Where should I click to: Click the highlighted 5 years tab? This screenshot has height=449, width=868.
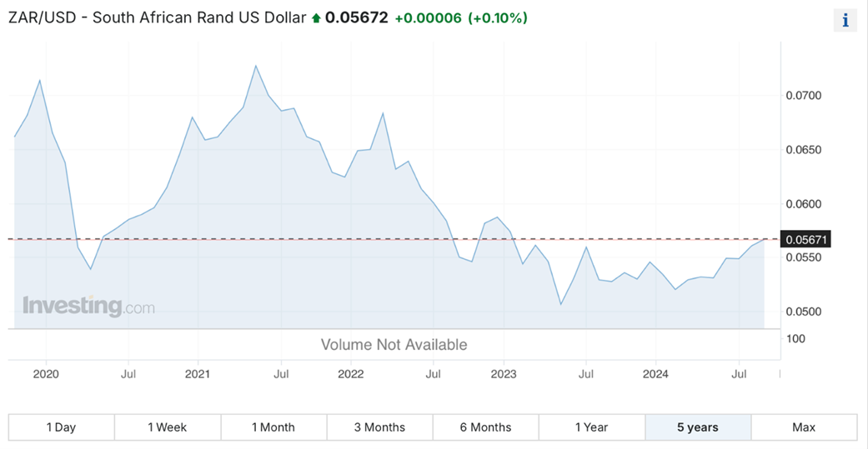click(x=697, y=427)
